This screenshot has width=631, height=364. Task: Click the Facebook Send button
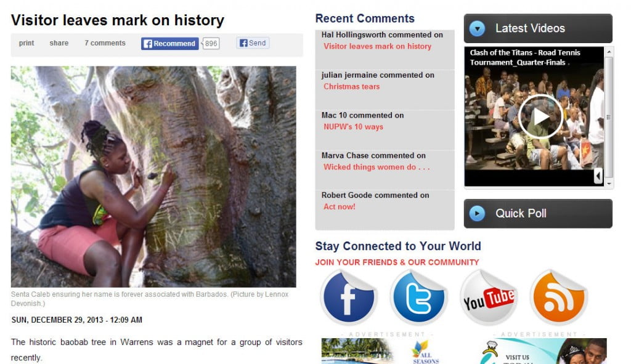click(253, 43)
